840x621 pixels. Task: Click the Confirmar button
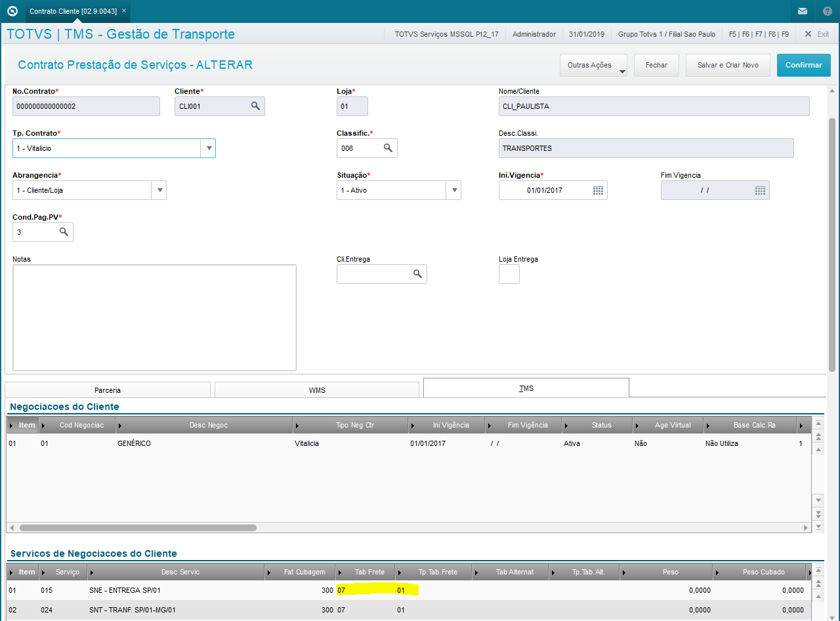[x=804, y=65]
